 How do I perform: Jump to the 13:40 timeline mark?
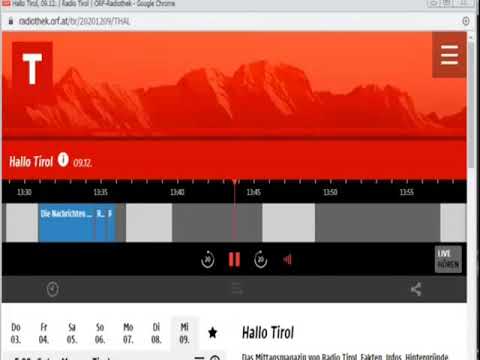pyautogui.click(x=177, y=192)
